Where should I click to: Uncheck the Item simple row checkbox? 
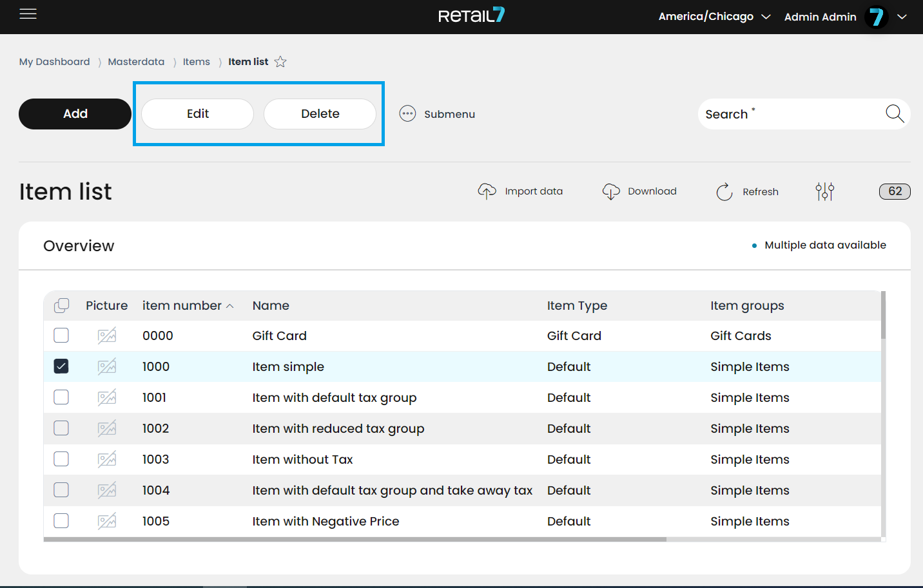(61, 366)
